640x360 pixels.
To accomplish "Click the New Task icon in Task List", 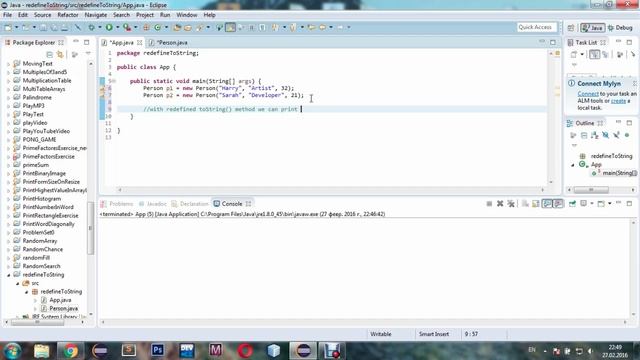I will coord(574,54).
